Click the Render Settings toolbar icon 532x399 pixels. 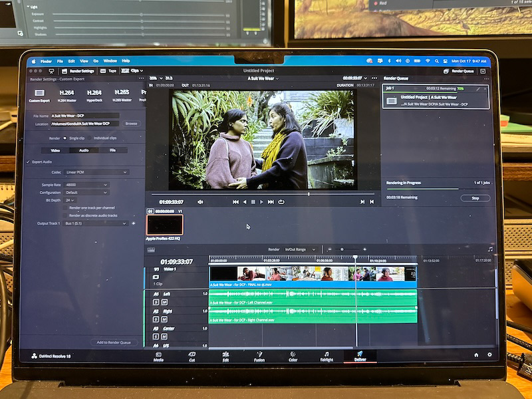coord(65,71)
